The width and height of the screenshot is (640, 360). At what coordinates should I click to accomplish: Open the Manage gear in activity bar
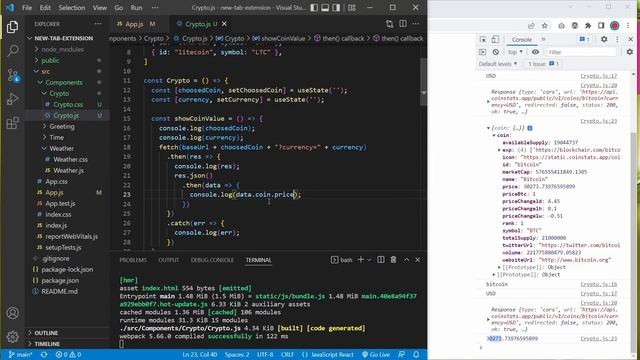pyautogui.click(x=13, y=337)
